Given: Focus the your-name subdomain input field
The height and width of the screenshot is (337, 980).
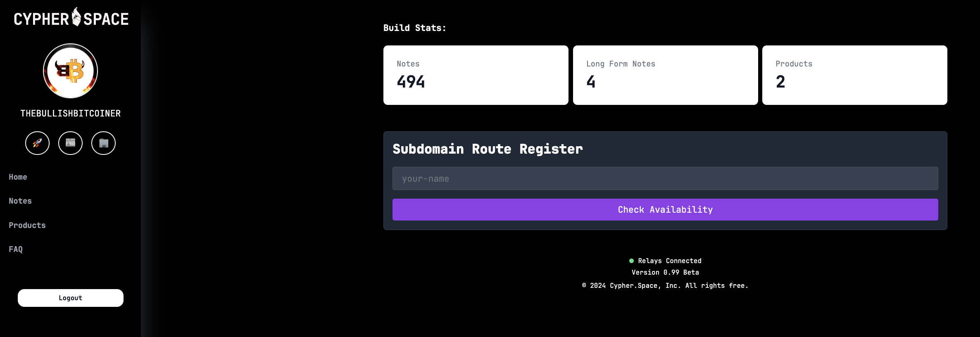Looking at the screenshot, I should tap(665, 179).
